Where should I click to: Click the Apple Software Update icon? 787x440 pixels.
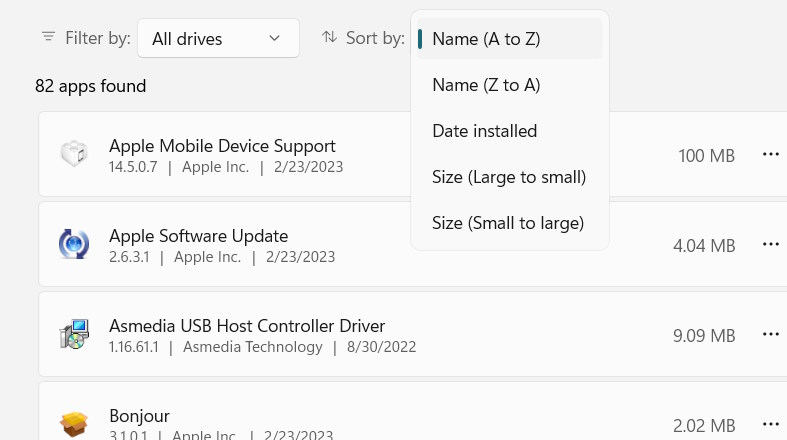(74, 245)
